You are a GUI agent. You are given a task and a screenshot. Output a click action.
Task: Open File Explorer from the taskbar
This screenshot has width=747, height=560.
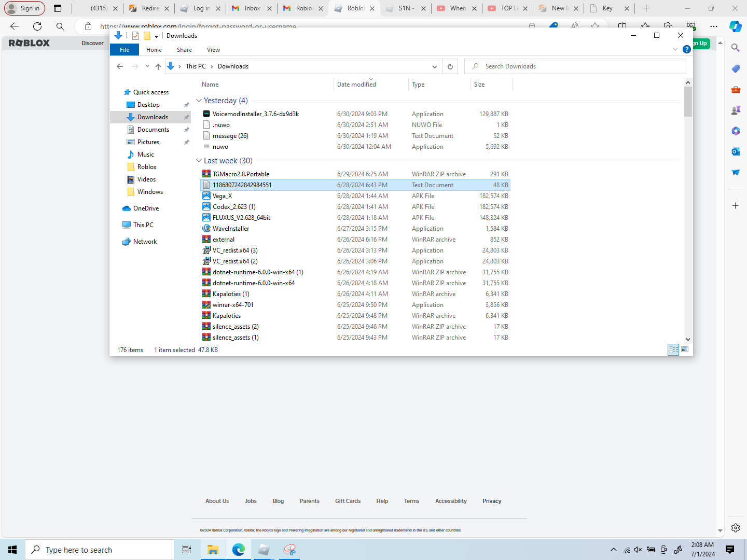point(213,550)
